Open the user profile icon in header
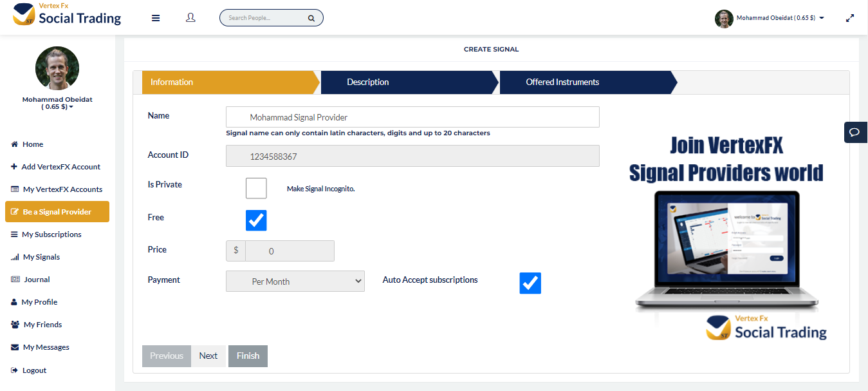 pos(190,18)
